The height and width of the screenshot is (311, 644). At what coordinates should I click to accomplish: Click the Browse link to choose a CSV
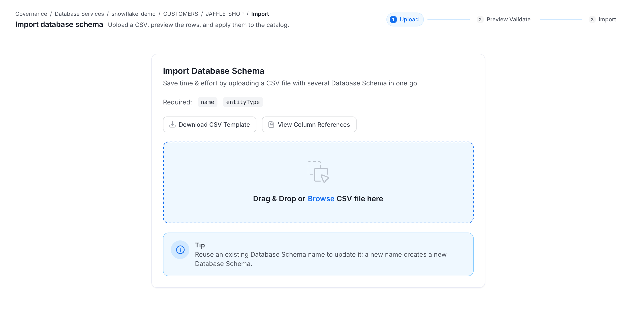[x=321, y=198]
